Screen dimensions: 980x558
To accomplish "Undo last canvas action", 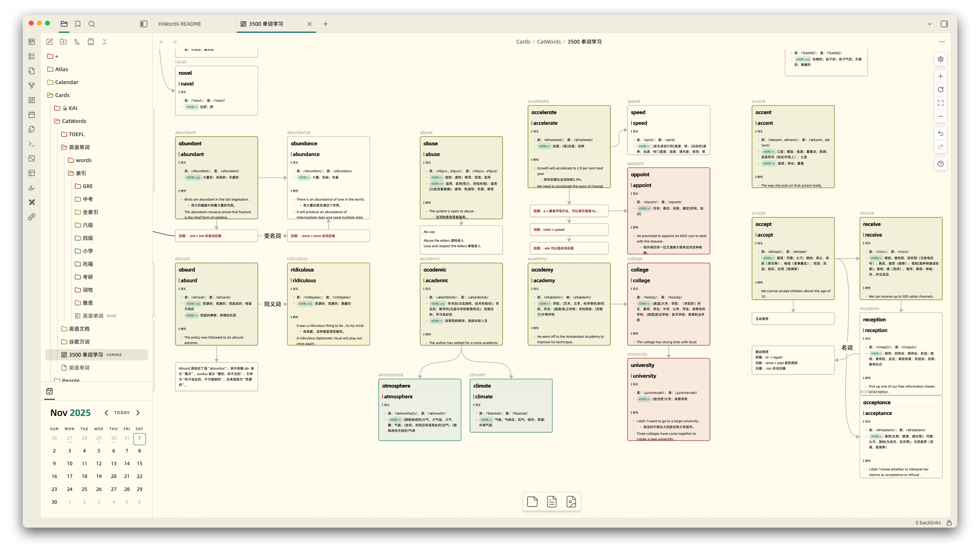I will pyautogui.click(x=940, y=133).
